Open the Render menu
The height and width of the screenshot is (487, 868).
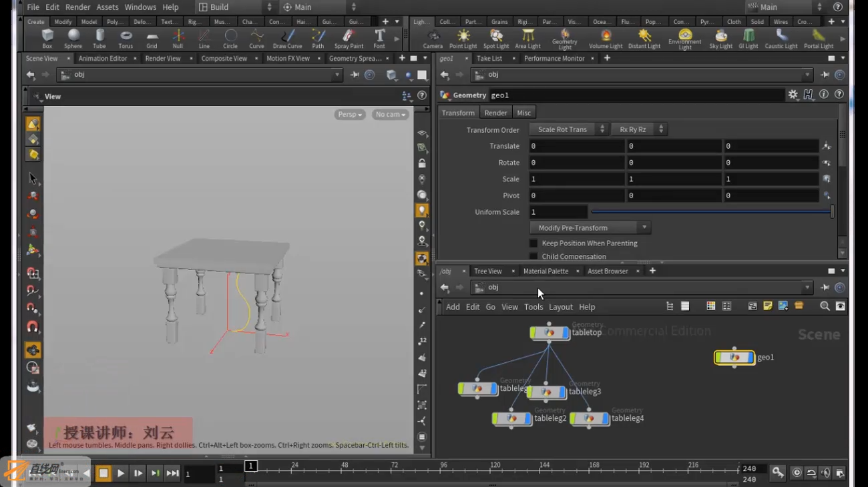tap(77, 7)
